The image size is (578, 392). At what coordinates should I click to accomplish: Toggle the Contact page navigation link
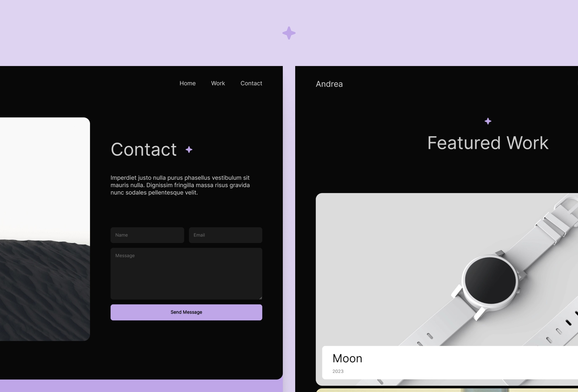(x=251, y=83)
